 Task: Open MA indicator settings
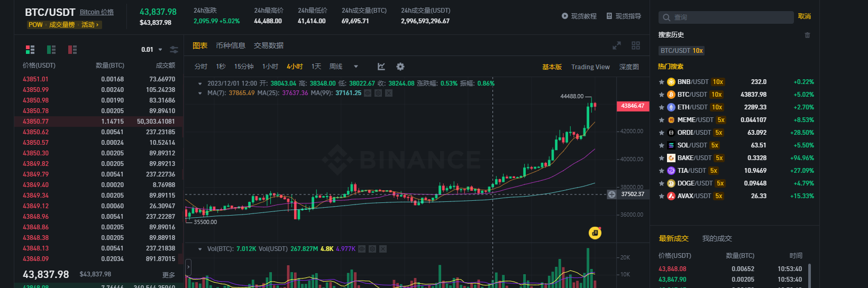(x=378, y=93)
